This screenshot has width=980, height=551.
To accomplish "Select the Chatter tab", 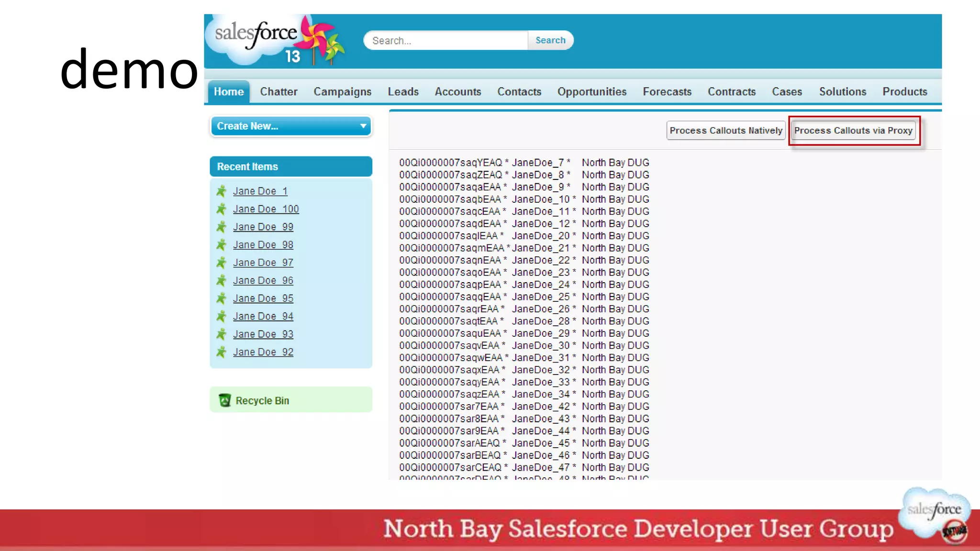I will 278,92.
